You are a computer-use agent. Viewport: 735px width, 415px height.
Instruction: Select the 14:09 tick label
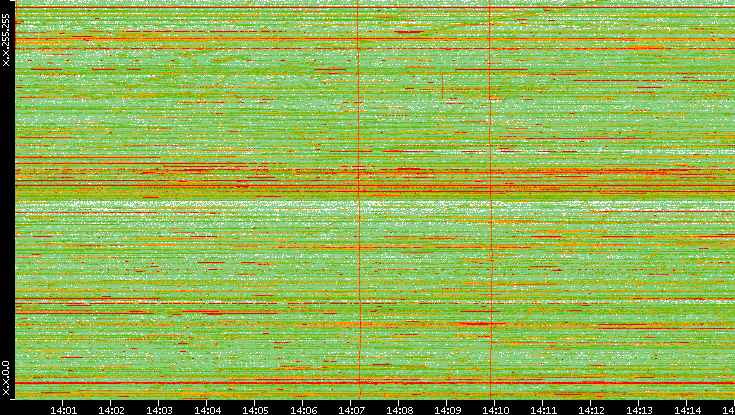447,410
